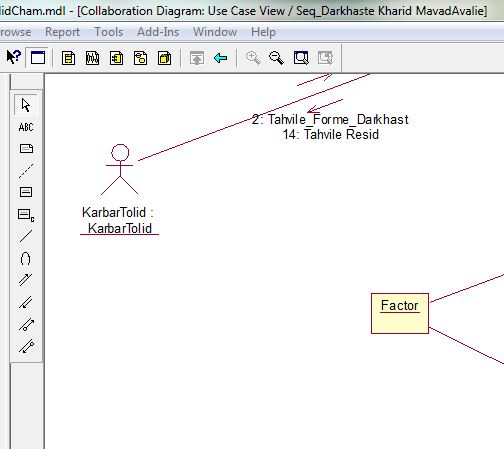Select the dashed Anchor Note tool
This screenshot has height=449, width=504.
click(x=26, y=171)
